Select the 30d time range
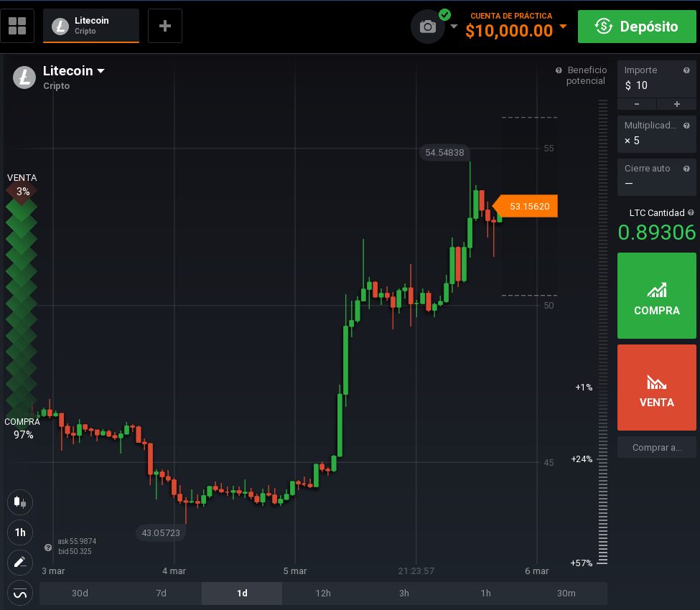The width and height of the screenshot is (700, 610). point(80,593)
